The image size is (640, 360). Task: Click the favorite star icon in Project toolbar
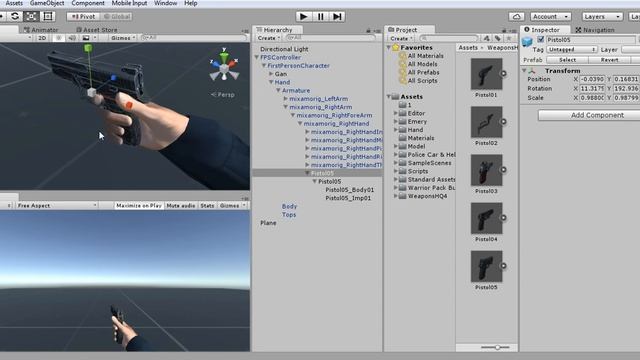point(509,38)
